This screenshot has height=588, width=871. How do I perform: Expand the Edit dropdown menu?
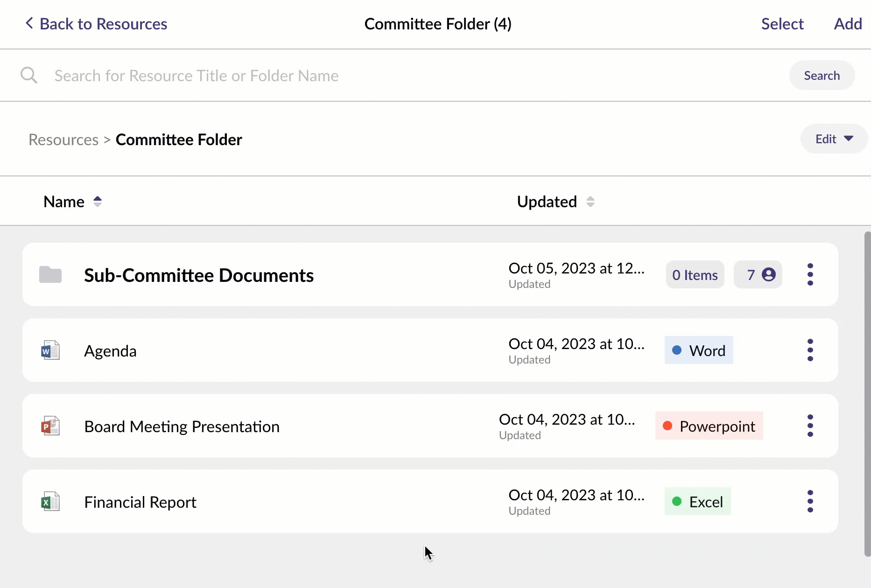tap(834, 139)
